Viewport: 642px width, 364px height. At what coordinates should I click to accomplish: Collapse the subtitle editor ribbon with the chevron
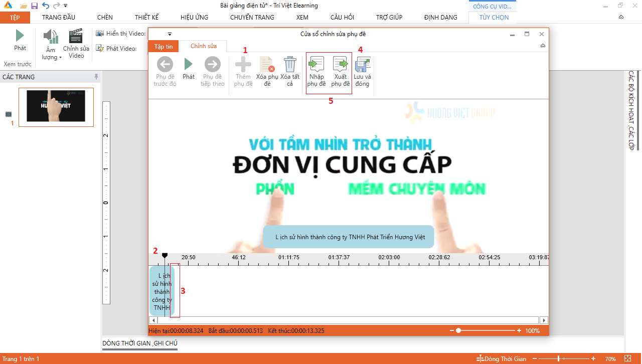(x=543, y=46)
